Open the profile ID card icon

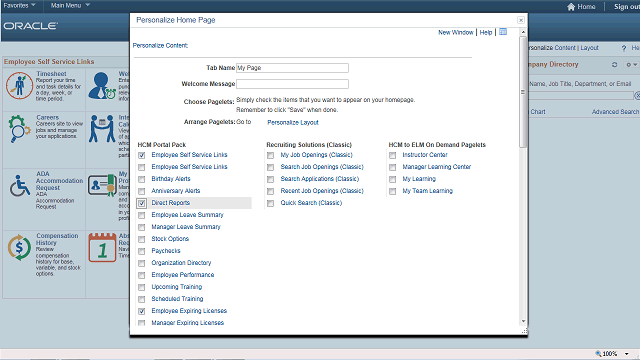[102, 185]
